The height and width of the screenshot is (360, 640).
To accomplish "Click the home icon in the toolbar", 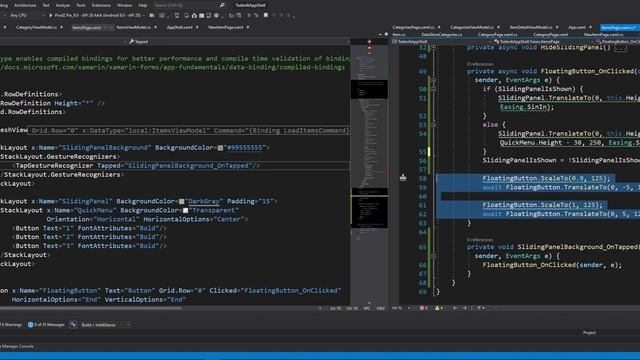I will click(194, 16).
